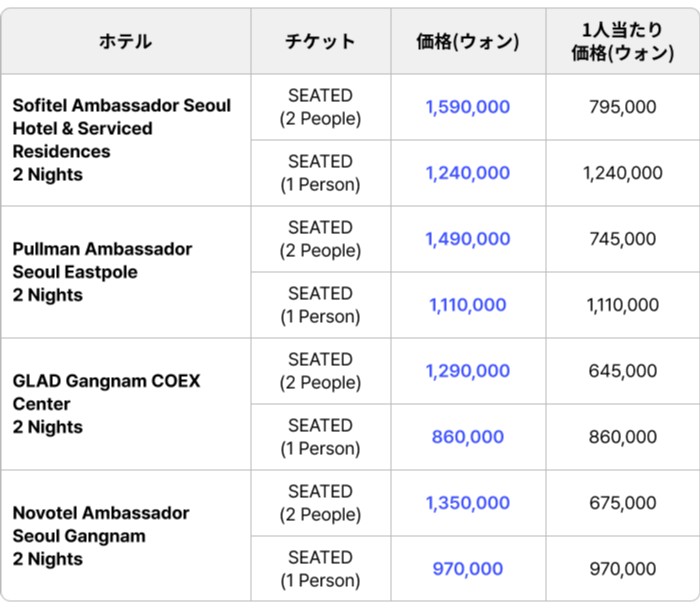Click the GLAD Gangnam COEX Center cell
The width and height of the screenshot is (700, 609).
106,392
